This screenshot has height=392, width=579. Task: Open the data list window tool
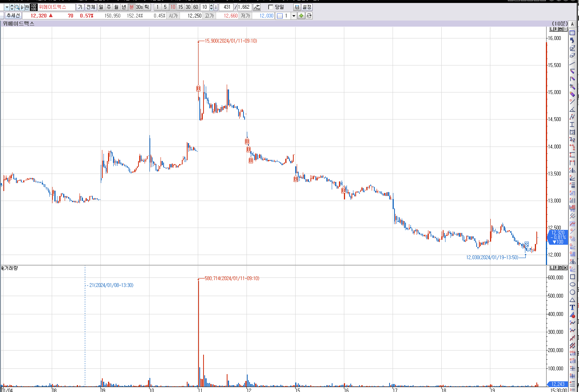(x=572, y=33)
